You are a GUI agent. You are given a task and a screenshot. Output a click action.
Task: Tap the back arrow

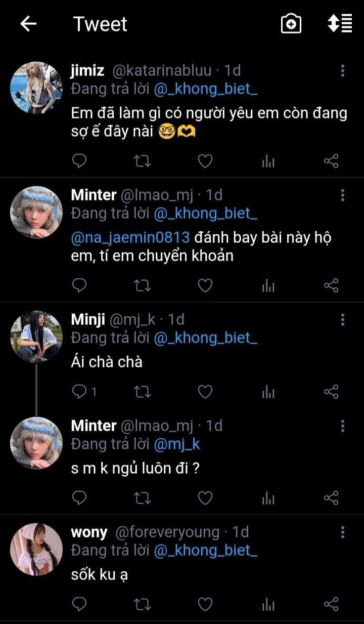pyautogui.click(x=28, y=24)
